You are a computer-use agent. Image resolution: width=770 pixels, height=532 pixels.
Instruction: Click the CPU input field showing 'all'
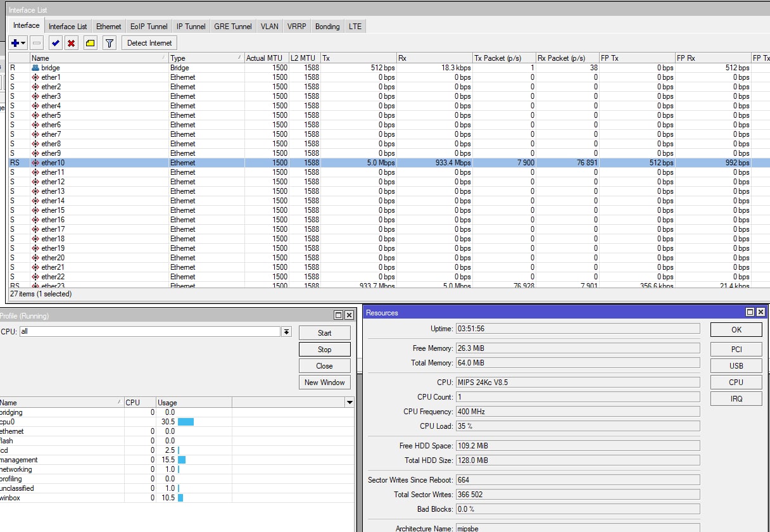pos(149,332)
